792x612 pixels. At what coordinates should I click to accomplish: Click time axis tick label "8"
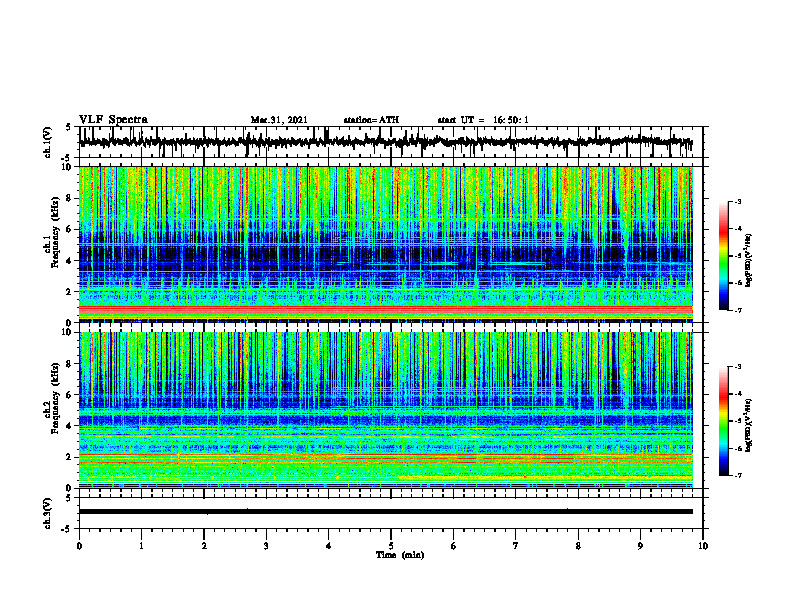click(x=578, y=546)
